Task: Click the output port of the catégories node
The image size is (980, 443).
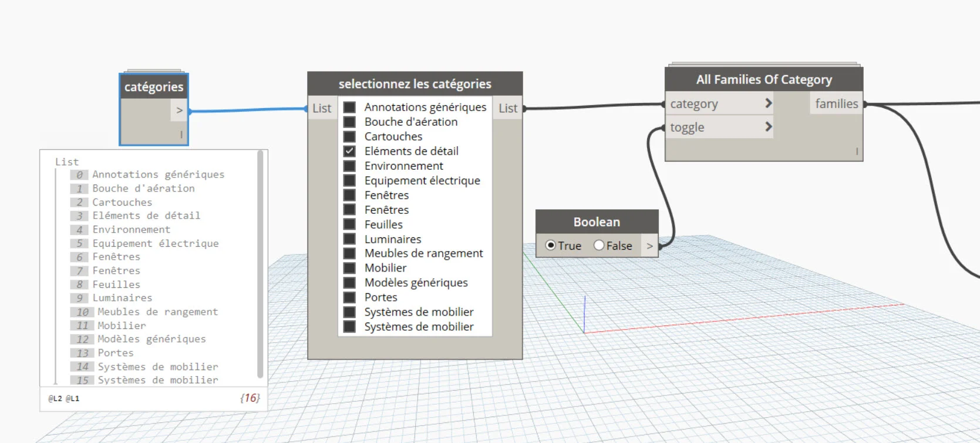Action: point(179,110)
